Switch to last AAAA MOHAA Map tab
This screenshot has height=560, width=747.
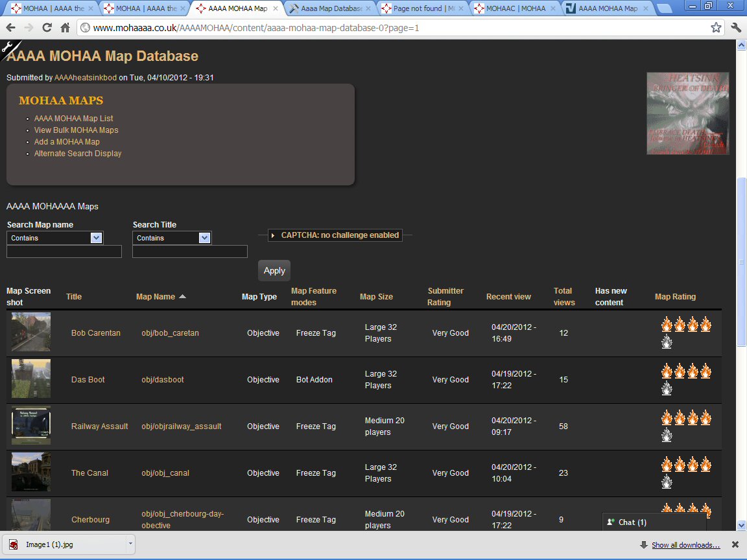tap(608, 8)
